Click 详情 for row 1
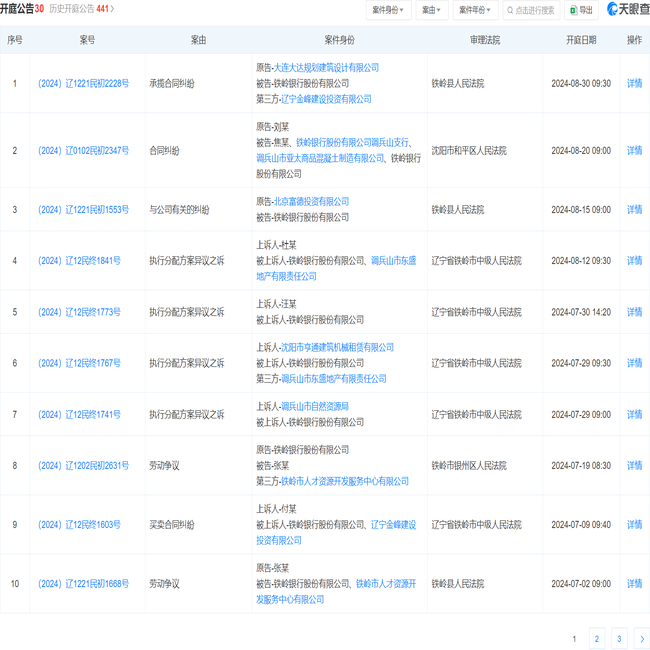 click(634, 83)
